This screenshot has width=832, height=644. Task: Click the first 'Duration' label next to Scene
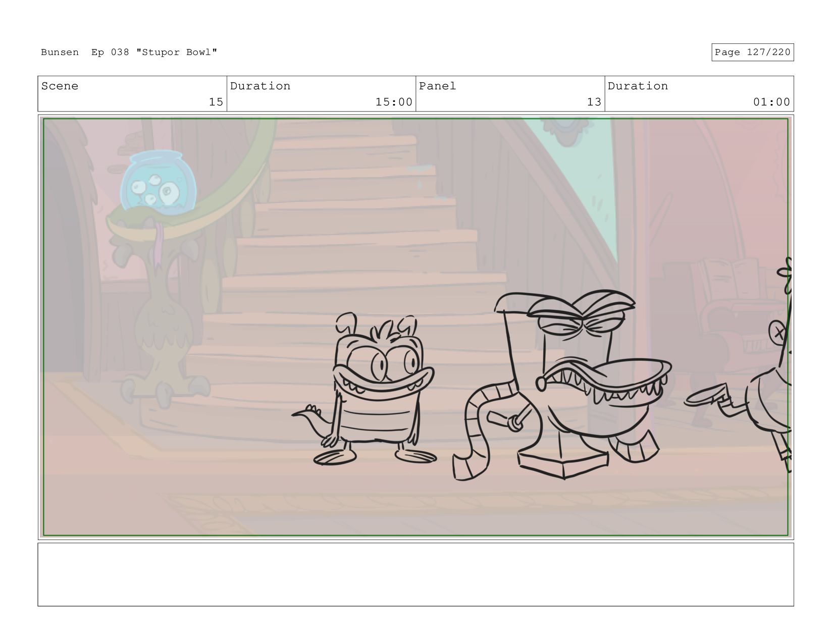260,86
